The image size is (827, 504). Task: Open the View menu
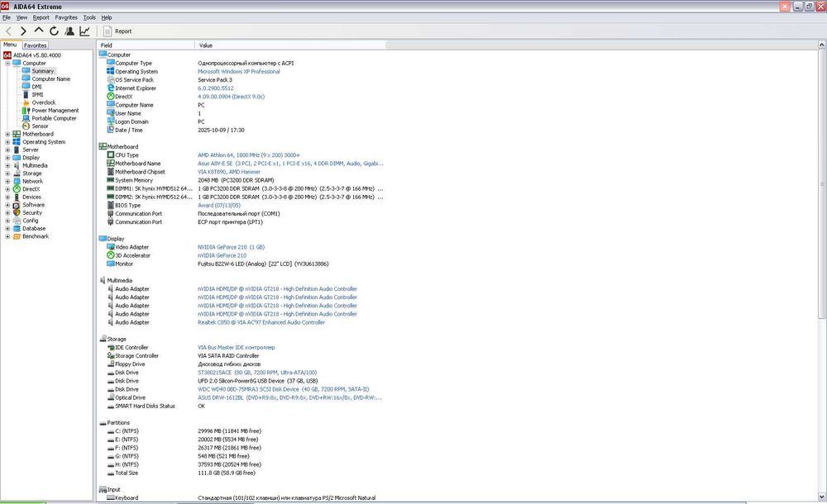coord(22,17)
